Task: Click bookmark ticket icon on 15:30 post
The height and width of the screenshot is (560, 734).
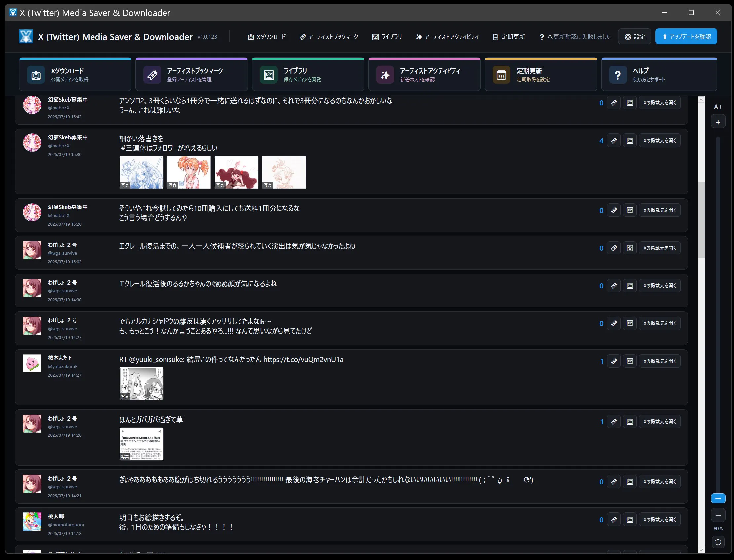Action: click(614, 141)
